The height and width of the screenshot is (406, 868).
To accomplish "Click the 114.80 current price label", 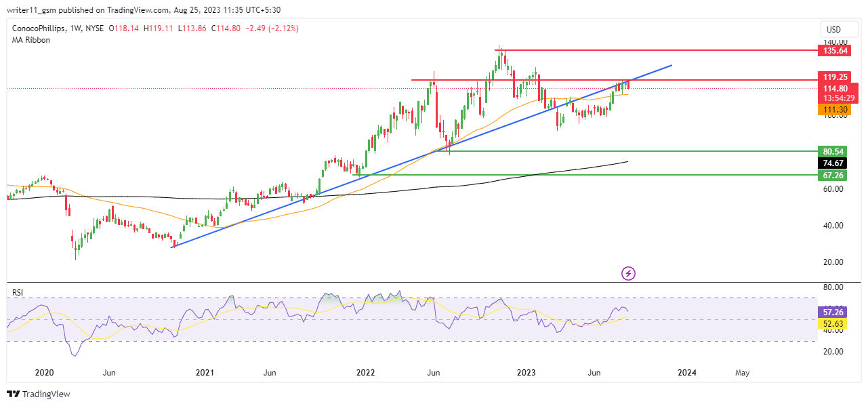I will (x=835, y=88).
